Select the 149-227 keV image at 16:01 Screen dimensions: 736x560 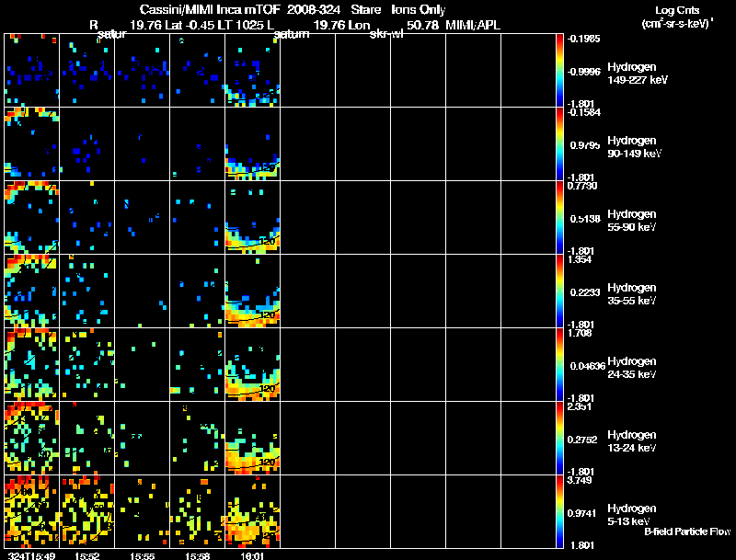252,71
